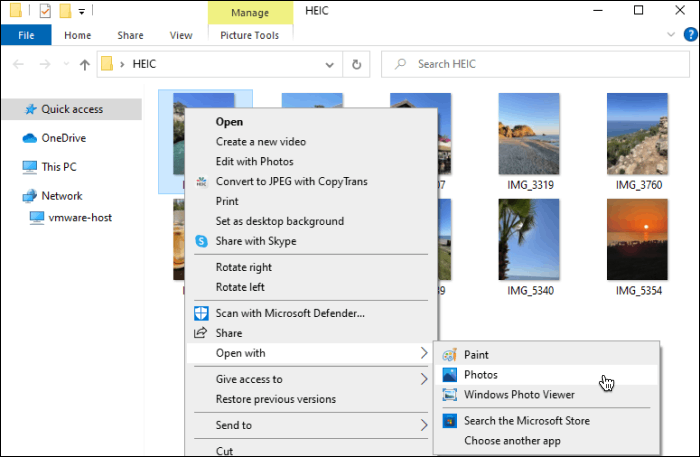
Task: Click the Paint icon in Open with submenu
Action: coord(449,355)
